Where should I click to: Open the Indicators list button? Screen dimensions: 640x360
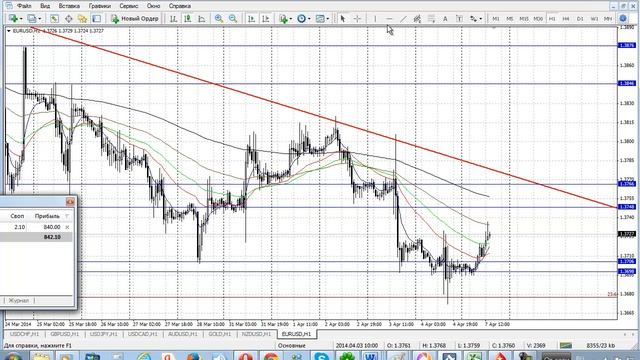[x=283, y=19]
